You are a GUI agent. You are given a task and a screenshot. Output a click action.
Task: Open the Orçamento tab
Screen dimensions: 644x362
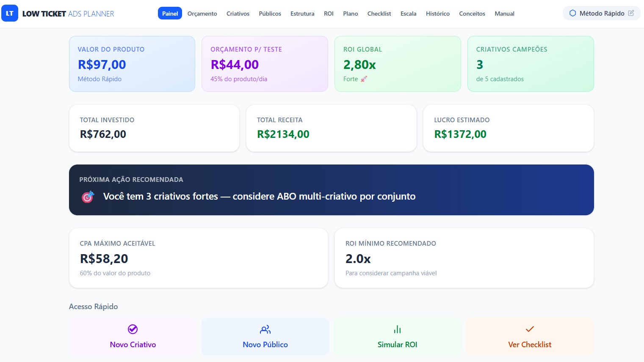[x=202, y=14]
